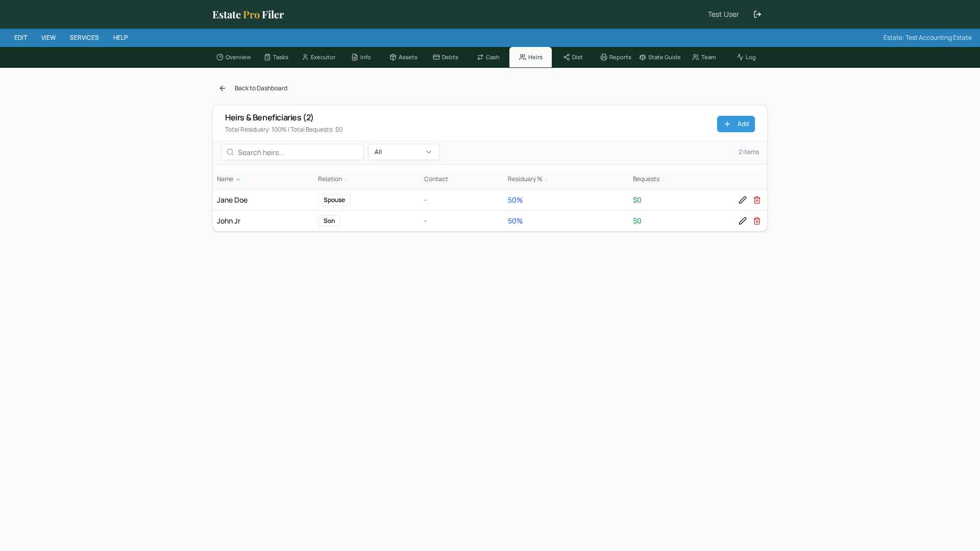Click the Test User name
The image size is (980, 551).
(x=723, y=14)
